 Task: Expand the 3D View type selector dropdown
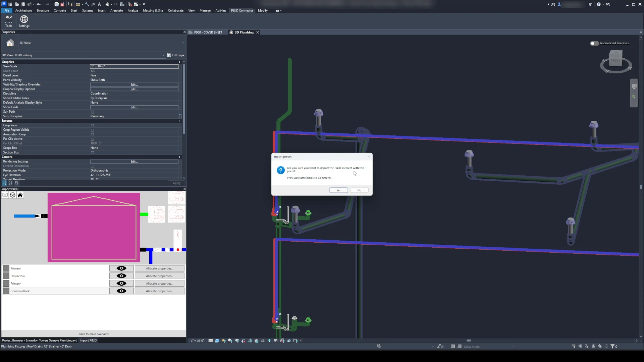pos(183,43)
